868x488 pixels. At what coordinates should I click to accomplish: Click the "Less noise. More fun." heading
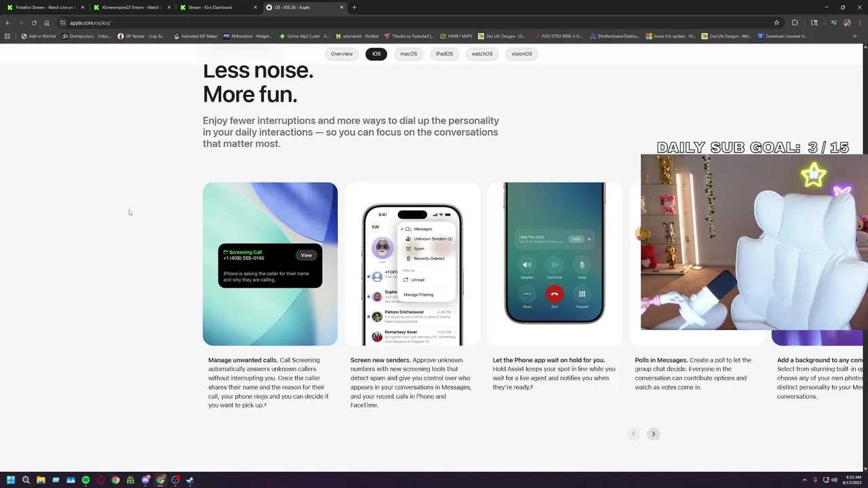coord(258,82)
